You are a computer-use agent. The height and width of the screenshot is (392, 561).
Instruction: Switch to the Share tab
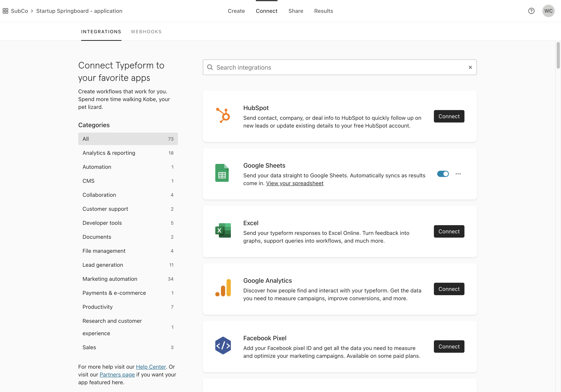pyautogui.click(x=296, y=11)
